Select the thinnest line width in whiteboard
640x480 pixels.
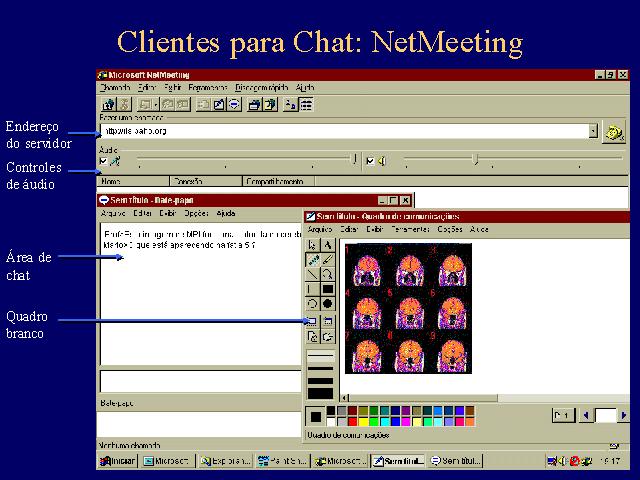pyautogui.click(x=320, y=356)
